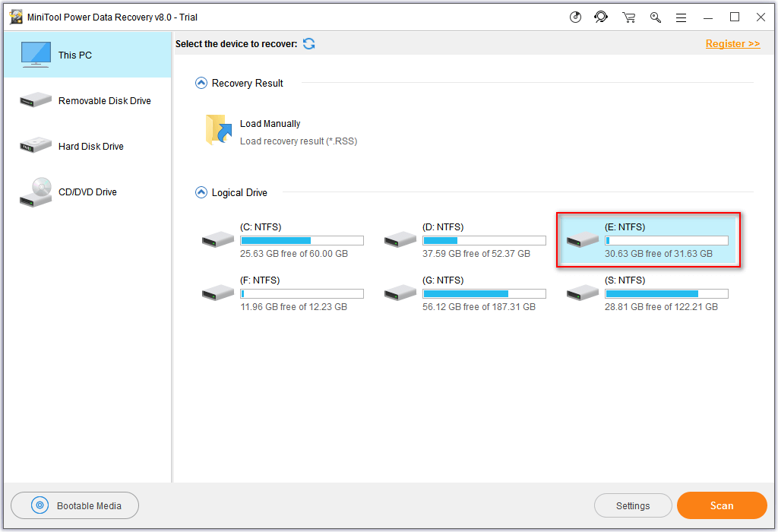Minimize the MiniTool window
778x532 pixels.
tap(708, 17)
